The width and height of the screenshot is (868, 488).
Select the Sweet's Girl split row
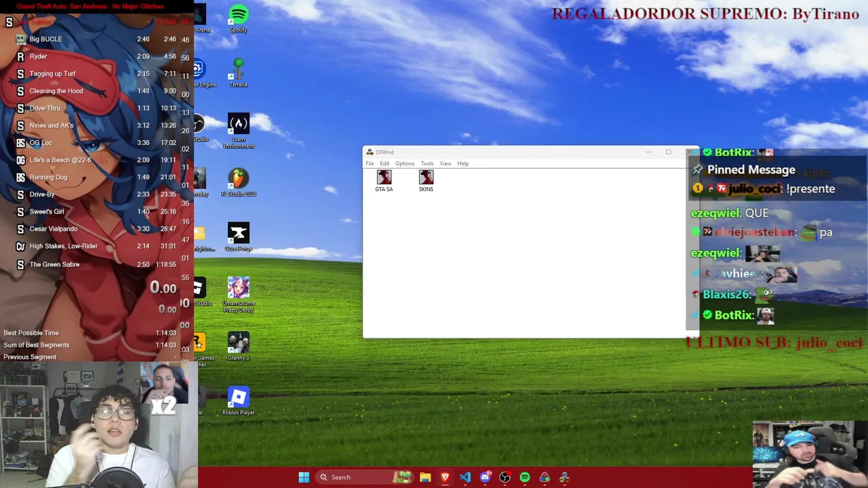point(95,211)
